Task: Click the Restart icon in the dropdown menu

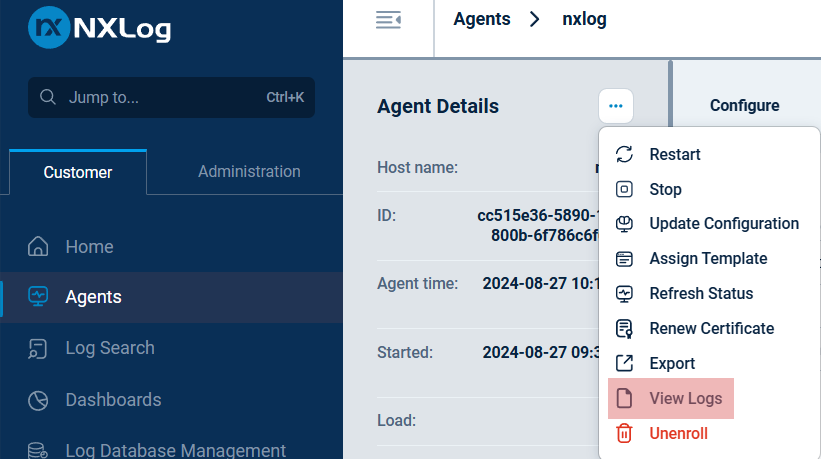Action: [624, 154]
